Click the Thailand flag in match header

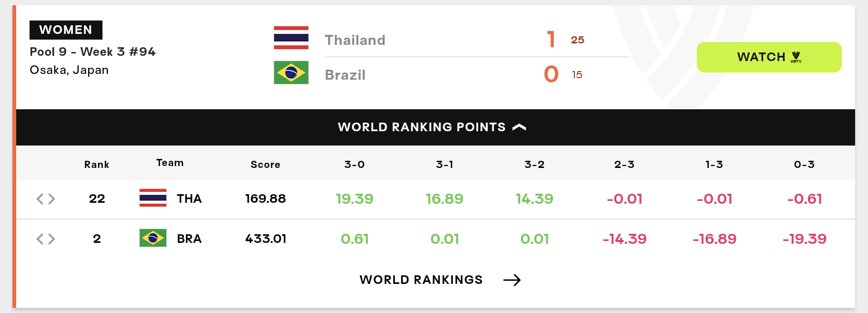point(291,38)
